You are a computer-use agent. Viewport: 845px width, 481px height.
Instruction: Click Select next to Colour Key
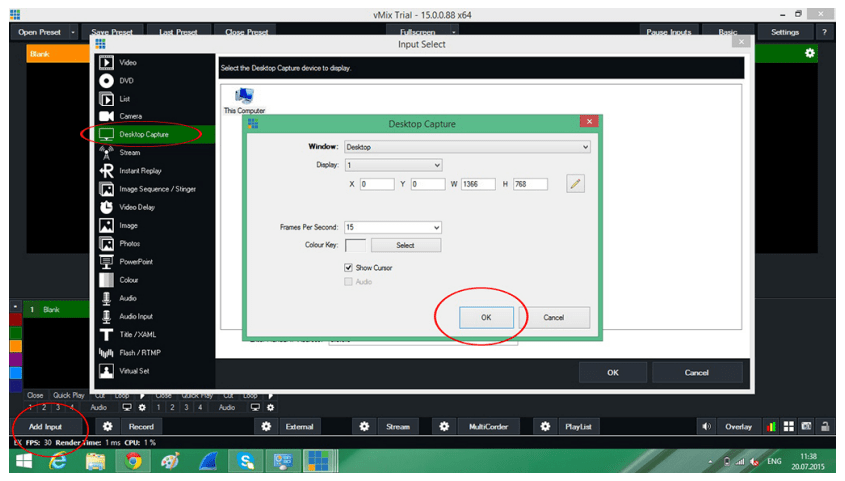(406, 246)
